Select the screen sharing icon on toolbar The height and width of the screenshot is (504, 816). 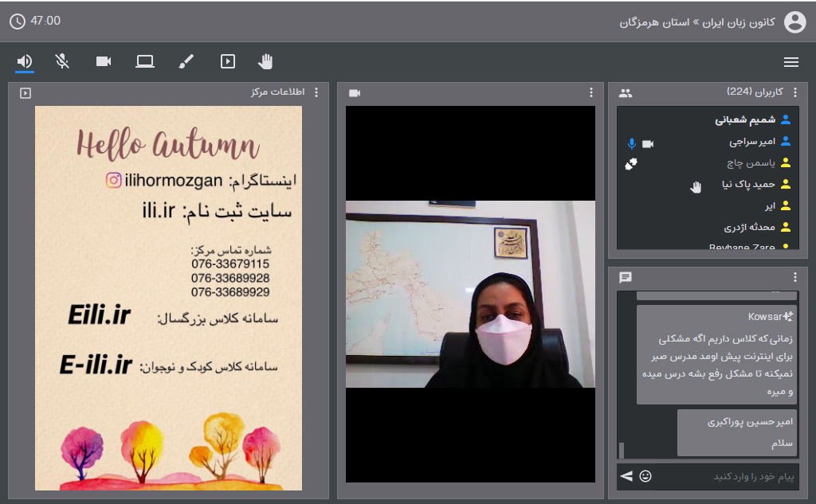click(145, 61)
